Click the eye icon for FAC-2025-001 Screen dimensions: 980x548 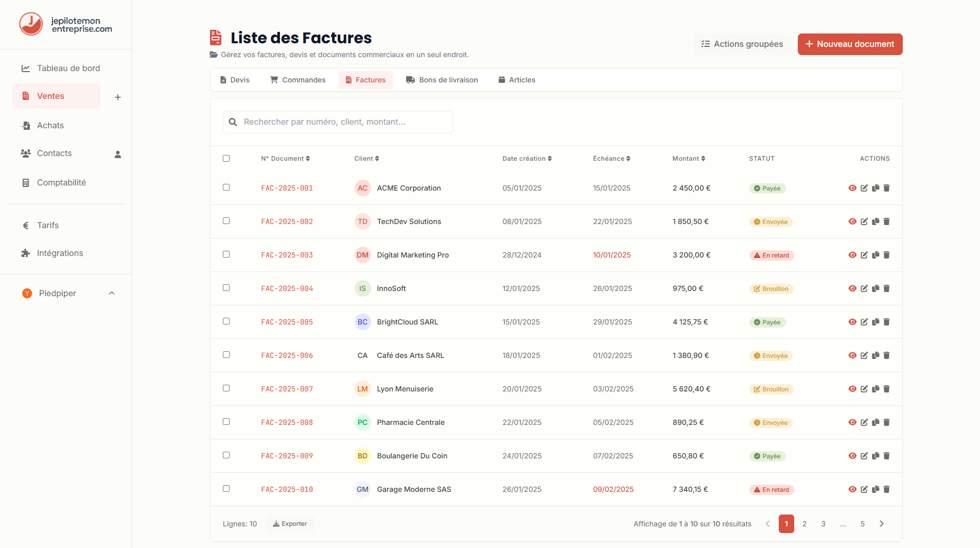click(852, 188)
